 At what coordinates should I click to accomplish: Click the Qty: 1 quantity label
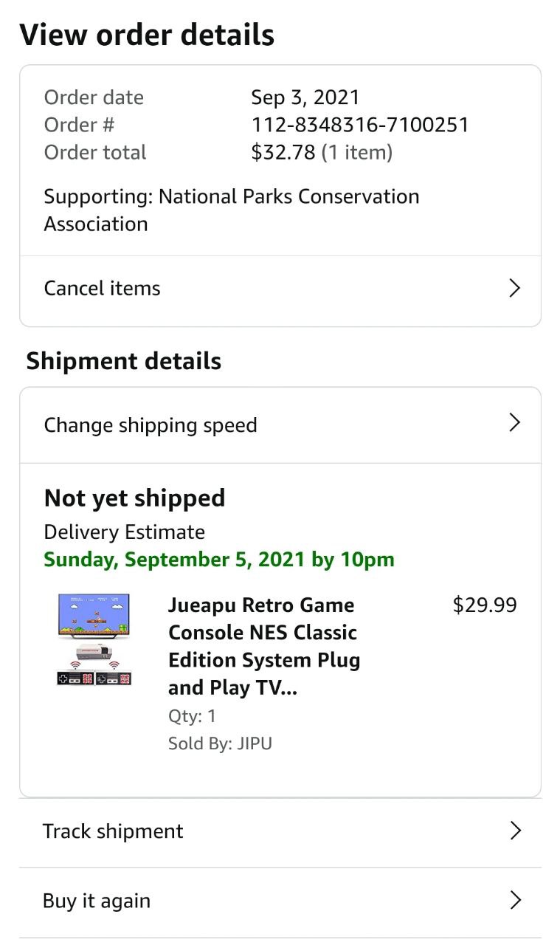(192, 716)
